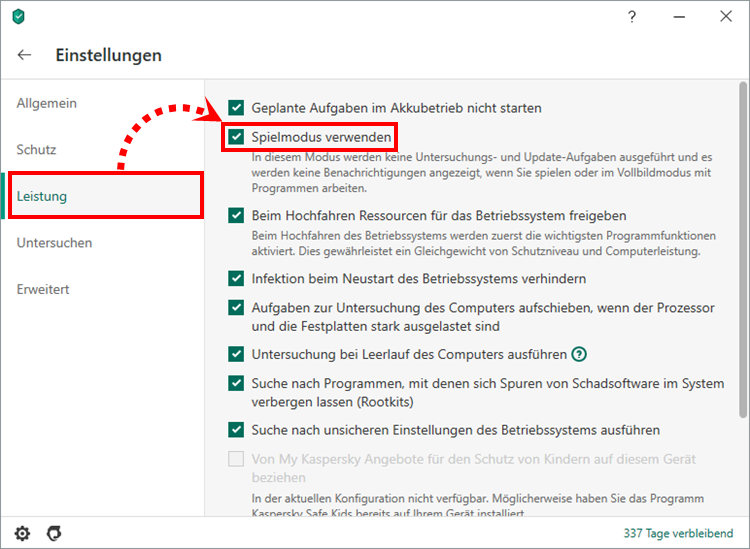The width and height of the screenshot is (750, 549).
Task: Uncheck Suche nach unsicheren Einstellungen checkbox
Action: (x=236, y=430)
